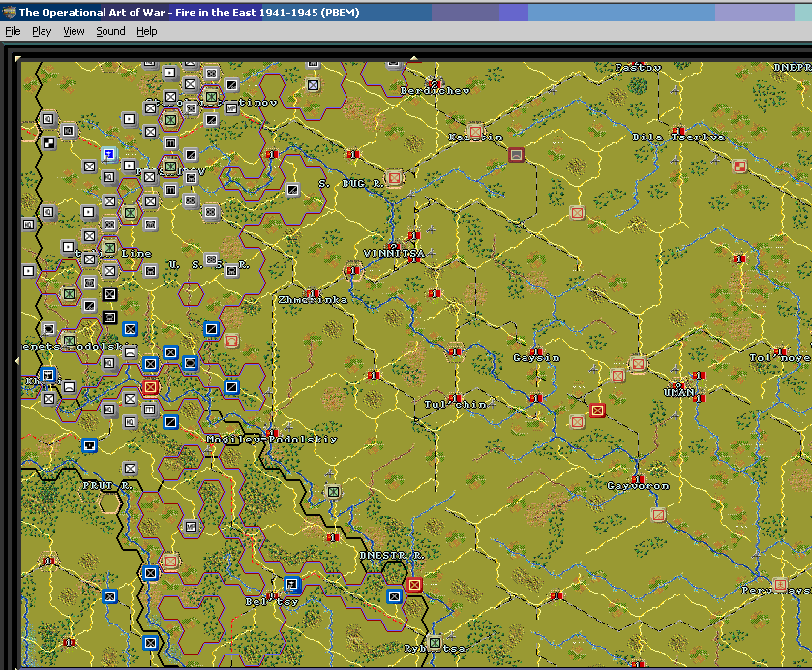Select the MP unit south of Prut R.
Screen dimensions: 812x670
click(x=191, y=527)
